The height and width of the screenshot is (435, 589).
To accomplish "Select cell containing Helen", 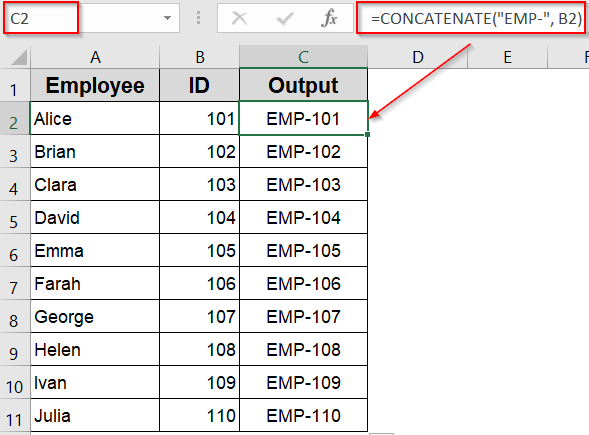I will [x=95, y=350].
